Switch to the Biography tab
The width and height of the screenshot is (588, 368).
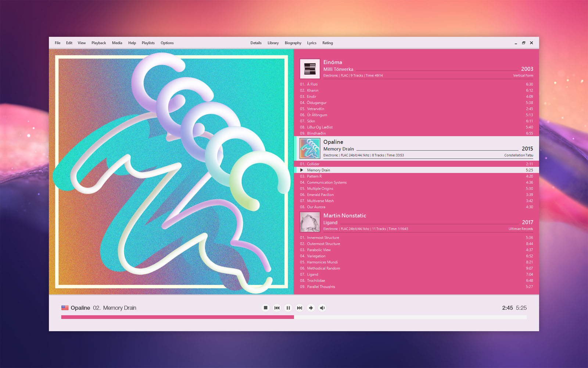point(293,43)
